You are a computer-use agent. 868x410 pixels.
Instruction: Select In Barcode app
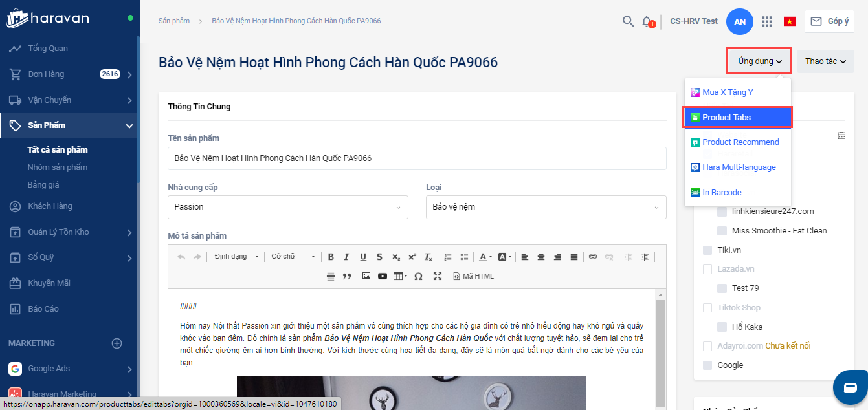tap(738, 193)
